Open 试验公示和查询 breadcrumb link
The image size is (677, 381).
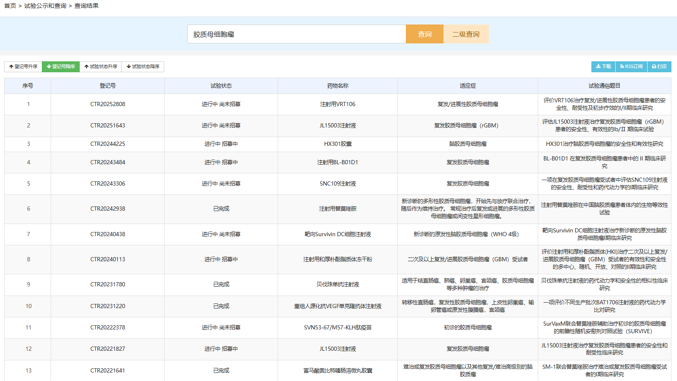click(45, 6)
